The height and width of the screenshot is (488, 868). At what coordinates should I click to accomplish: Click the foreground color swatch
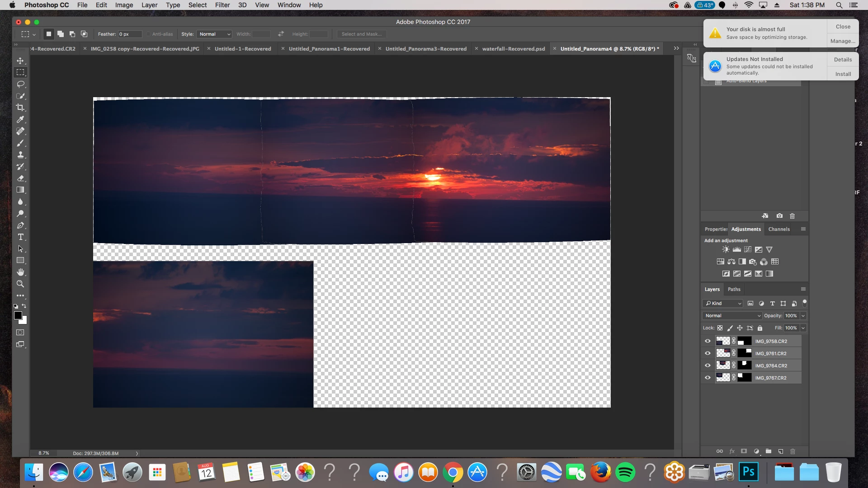coord(18,315)
